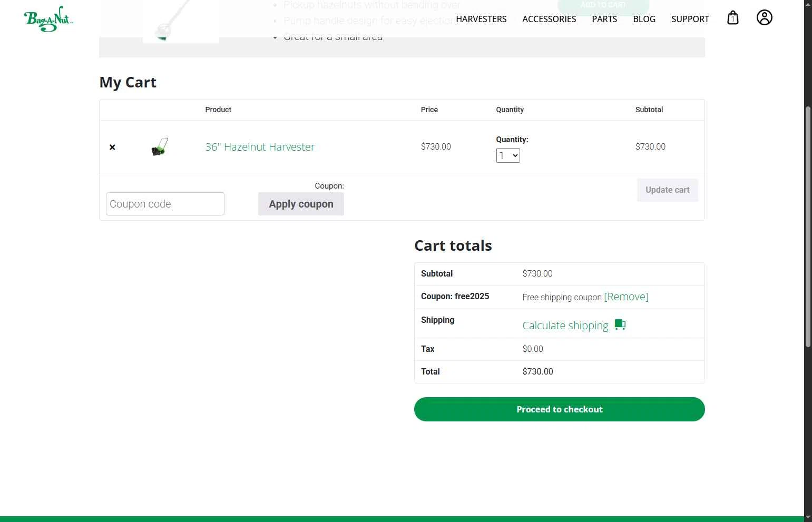Open the 36" Hazelnut Harvester product thumbnail
The height and width of the screenshot is (522, 812).
[x=160, y=146]
